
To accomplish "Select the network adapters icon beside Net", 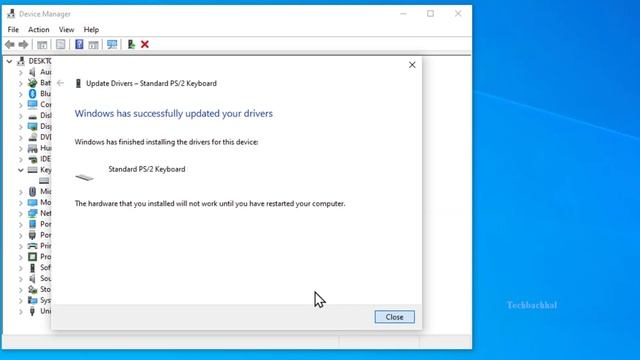I will click(32, 213).
